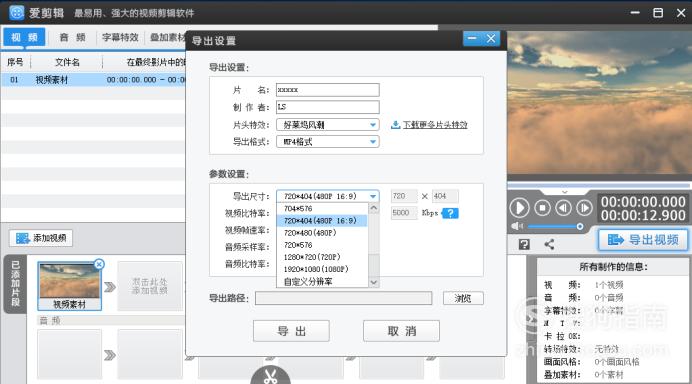Screen dimensions: 692x384
Task: Click the share icon below the player
Action: [549, 244]
